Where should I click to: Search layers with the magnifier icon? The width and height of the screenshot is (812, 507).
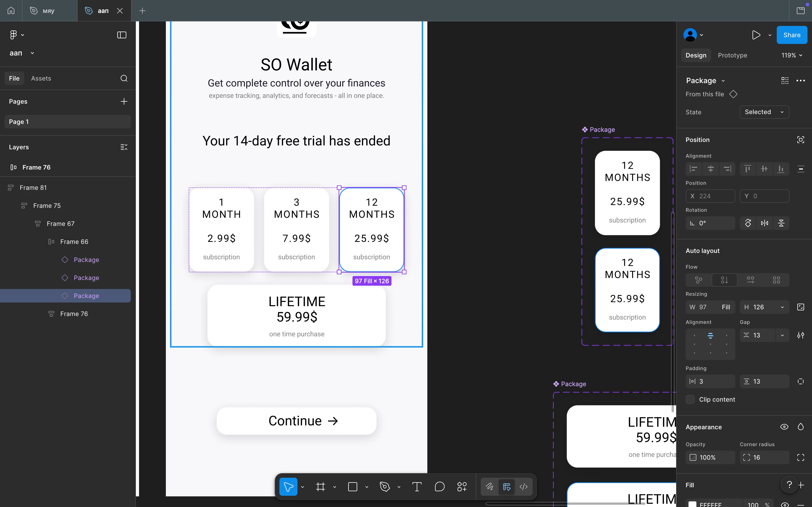click(124, 78)
